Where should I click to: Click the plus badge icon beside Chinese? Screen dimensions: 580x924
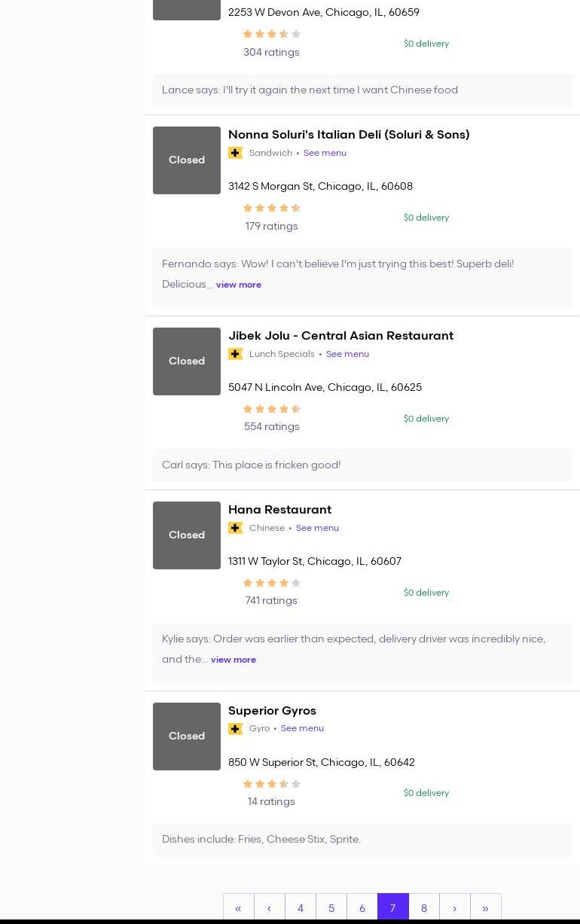pos(236,528)
